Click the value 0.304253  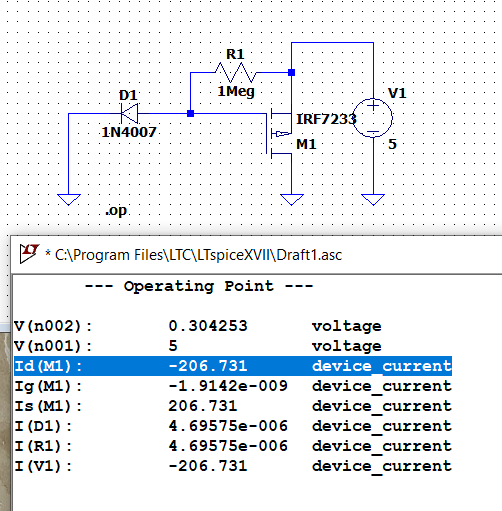click(x=208, y=326)
